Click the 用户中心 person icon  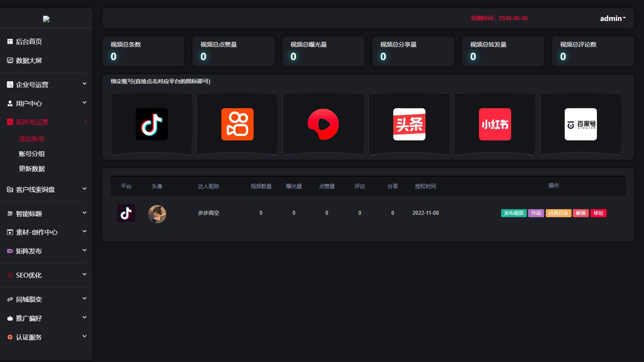pyautogui.click(x=10, y=103)
